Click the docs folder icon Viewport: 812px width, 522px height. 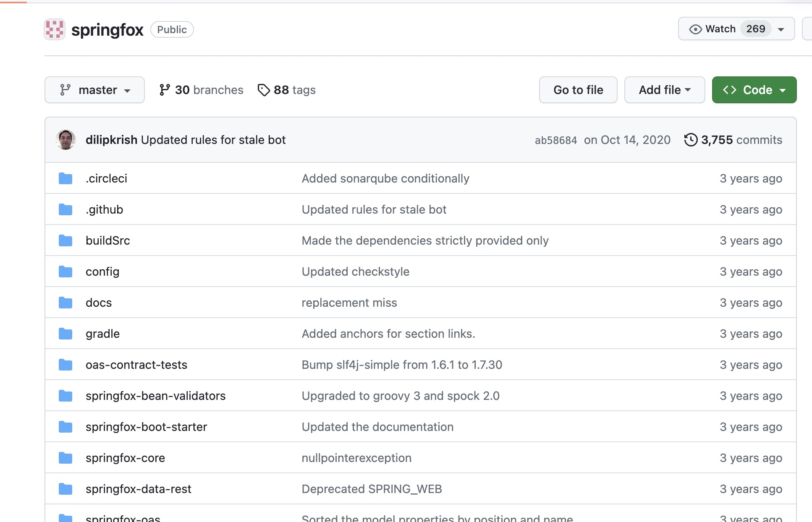[65, 303]
